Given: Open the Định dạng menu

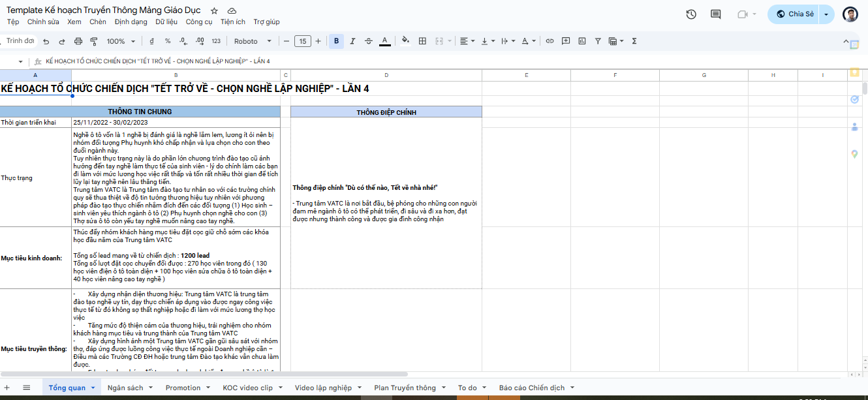Looking at the screenshot, I should (131, 22).
